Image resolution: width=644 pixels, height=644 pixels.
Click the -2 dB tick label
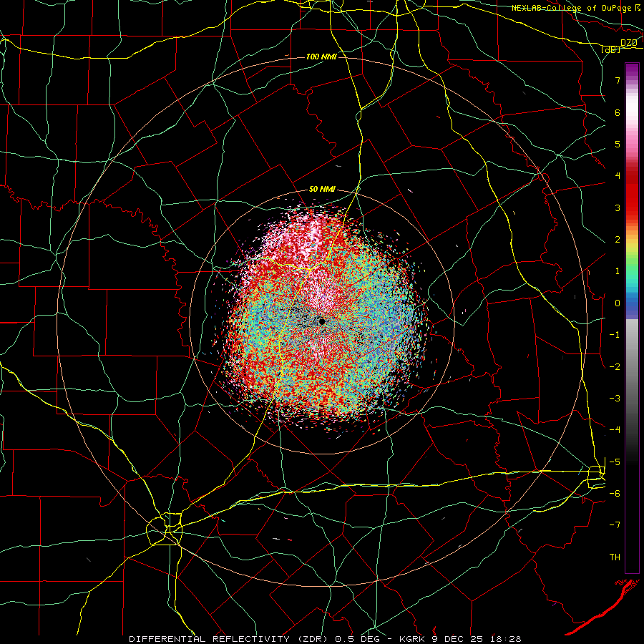click(615, 367)
